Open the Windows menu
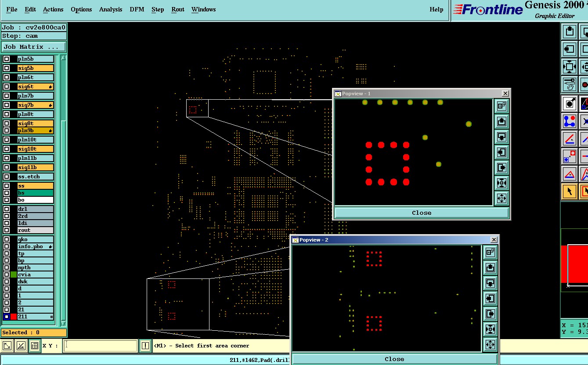 pyautogui.click(x=204, y=9)
